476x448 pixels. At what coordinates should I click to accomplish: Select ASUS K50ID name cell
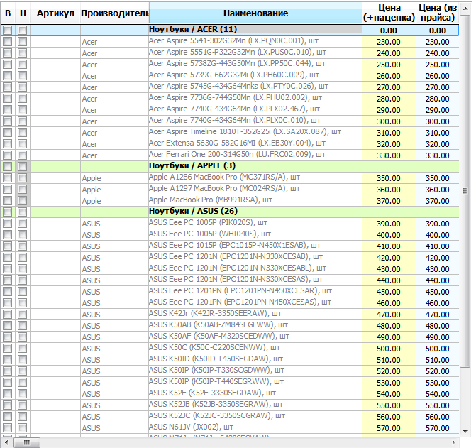click(x=255, y=360)
